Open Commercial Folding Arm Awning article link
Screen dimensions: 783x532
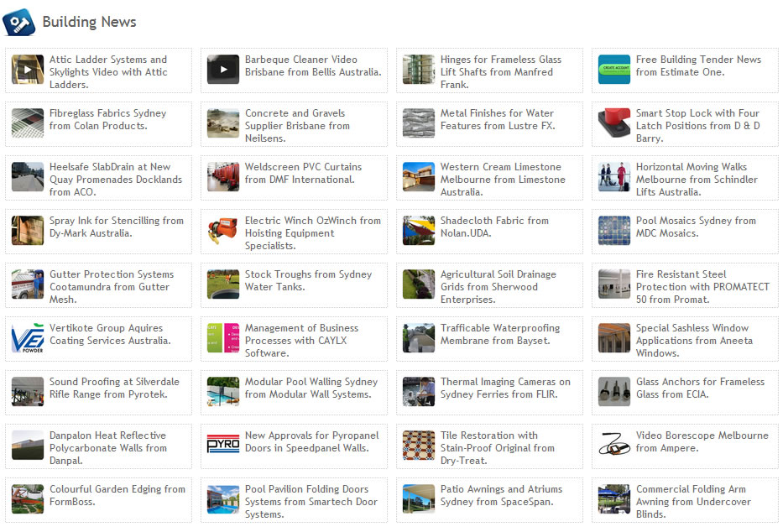(x=693, y=501)
